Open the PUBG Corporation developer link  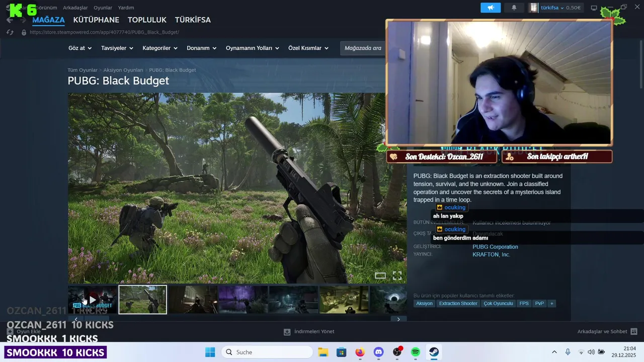[x=495, y=247]
